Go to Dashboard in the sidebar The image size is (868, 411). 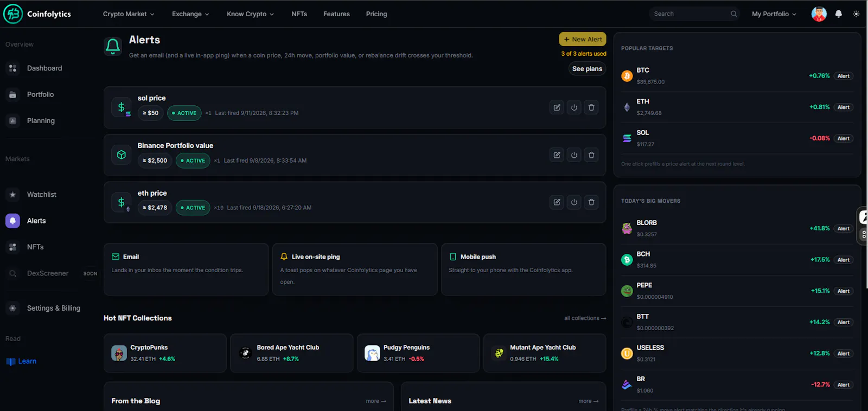point(44,68)
